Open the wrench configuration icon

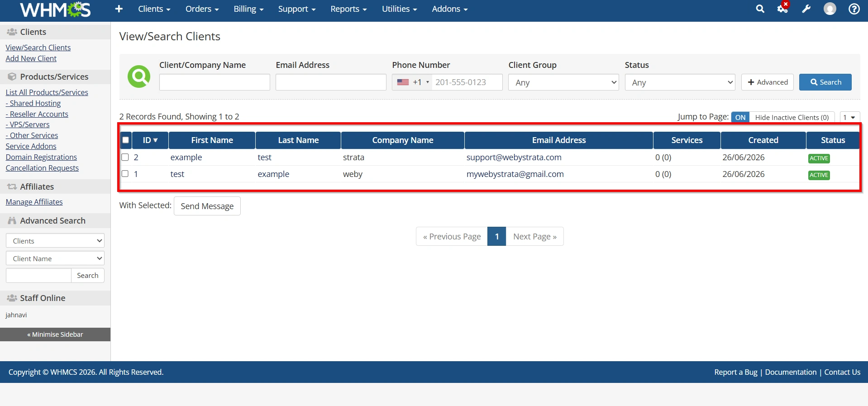pos(806,9)
